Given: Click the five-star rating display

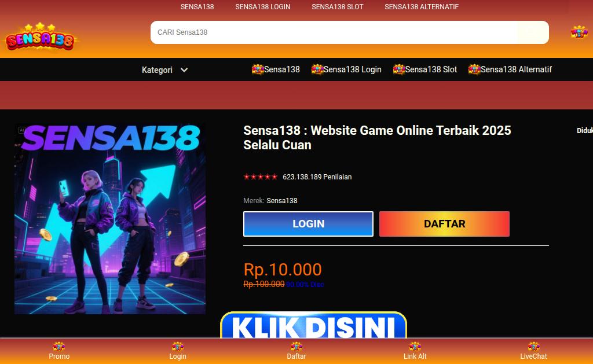Looking at the screenshot, I should click(261, 177).
